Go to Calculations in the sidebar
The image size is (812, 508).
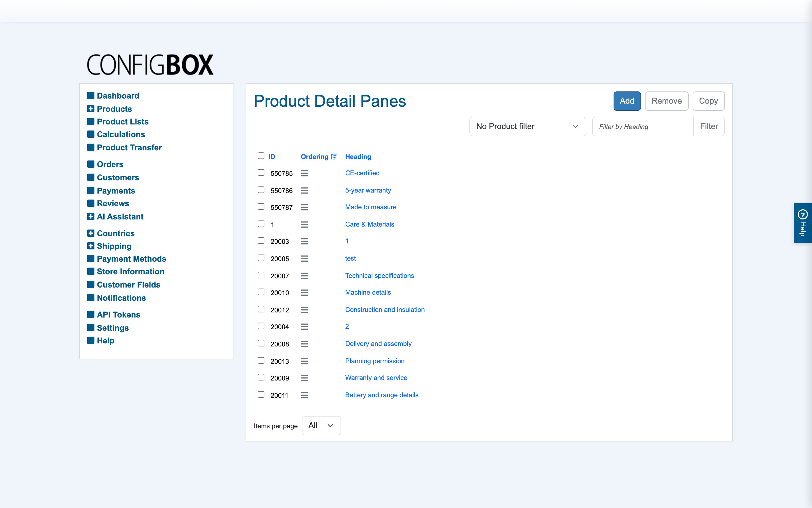click(121, 134)
